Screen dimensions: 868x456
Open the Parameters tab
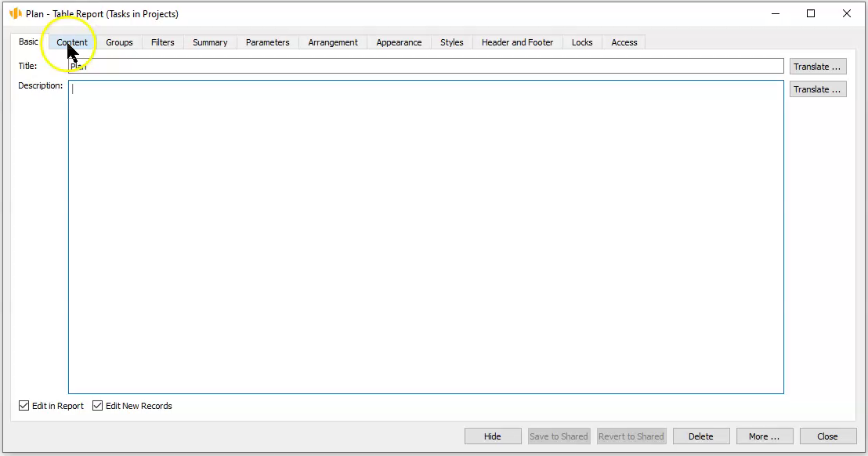(267, 42)
